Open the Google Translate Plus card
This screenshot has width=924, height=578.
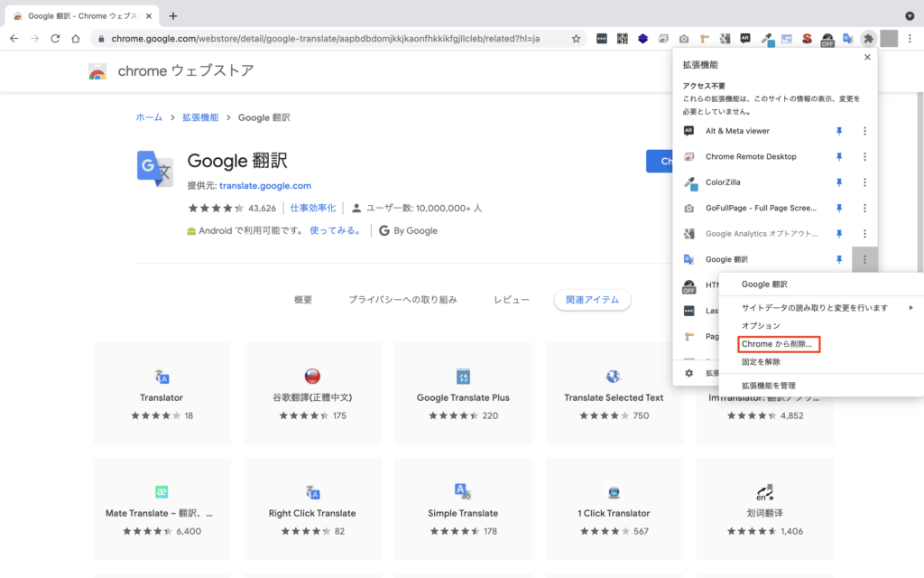click(463, 394)
